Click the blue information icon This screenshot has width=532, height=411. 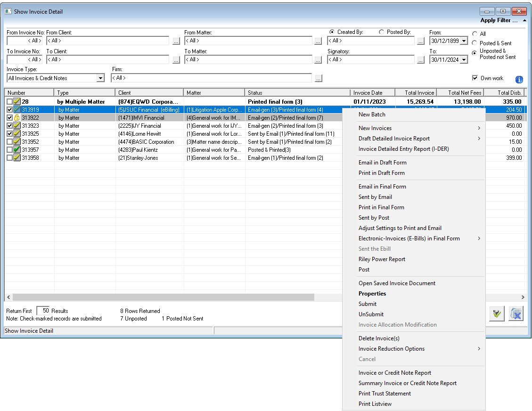coord(519,79)
